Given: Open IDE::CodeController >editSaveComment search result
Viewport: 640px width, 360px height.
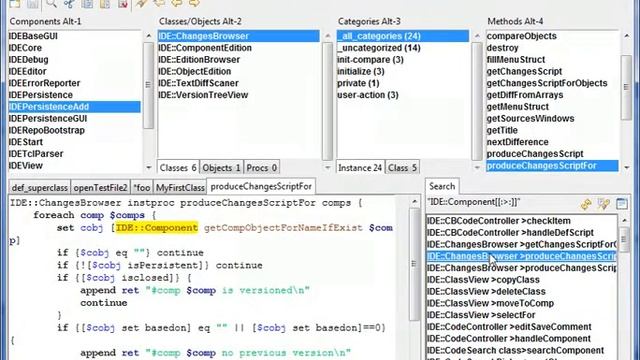Looking at the screenshot, I should pyautogui.click(x=521, y=327).
